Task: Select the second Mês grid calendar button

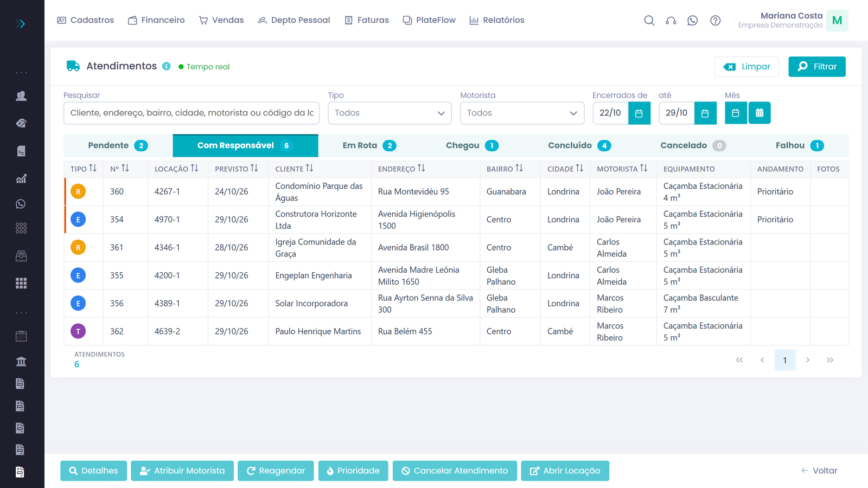Action: [x=759, y=113]
